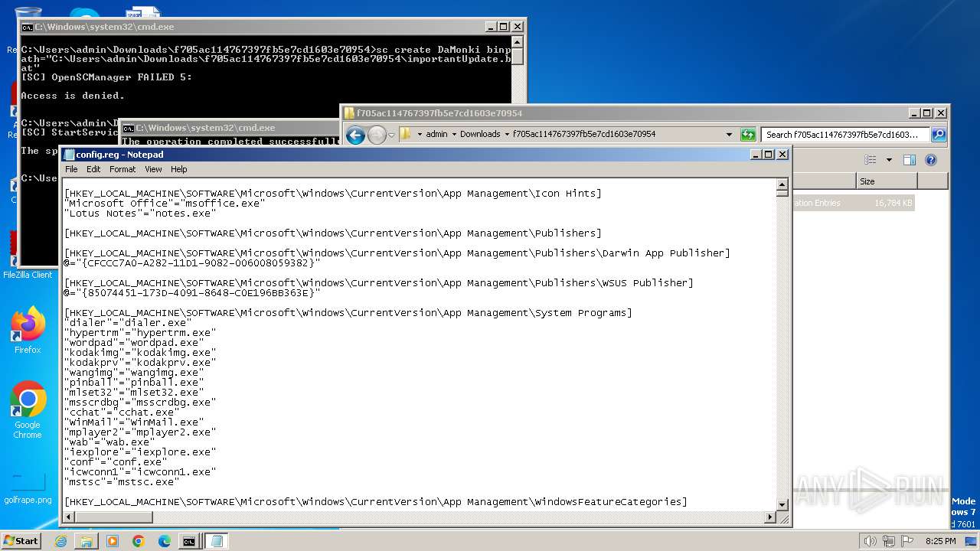Viewport: 980px width, 551px height.
Task: Click the Explorer window title folder icon
Action: coord(349,113)
